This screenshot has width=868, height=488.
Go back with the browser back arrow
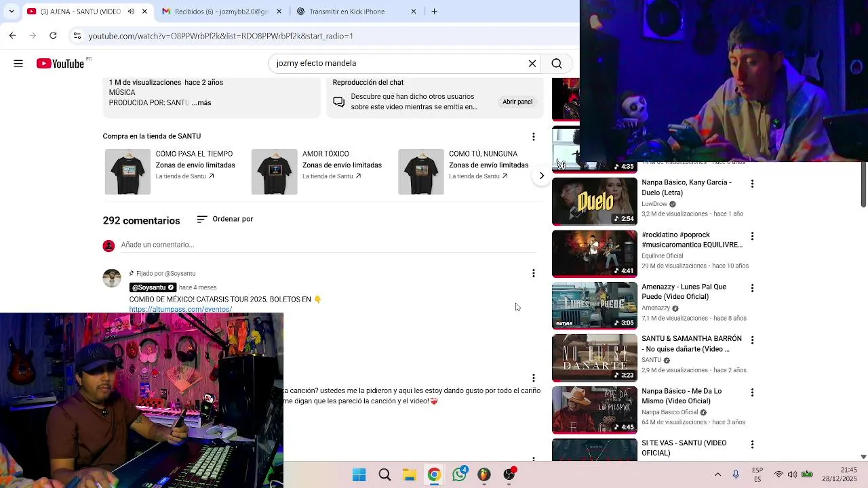coord(12,35)
